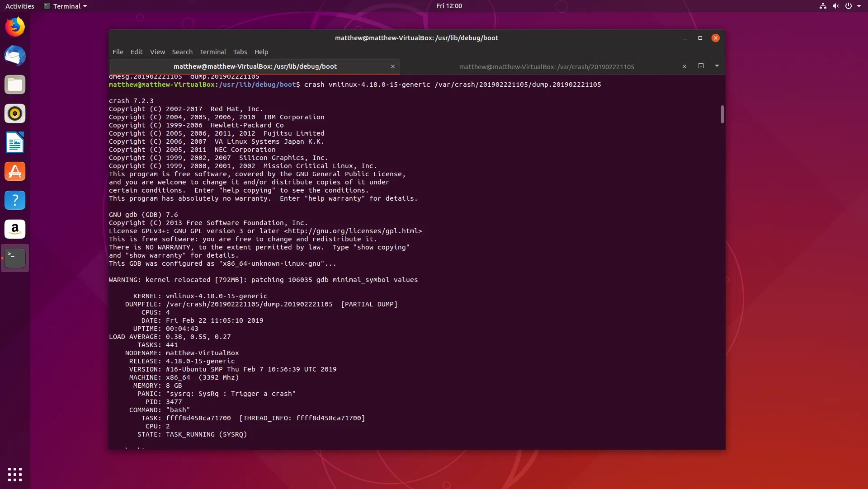Expand the system status menu arrow
The width and height of the screenshot is (868, 489).
click(859, 6)
